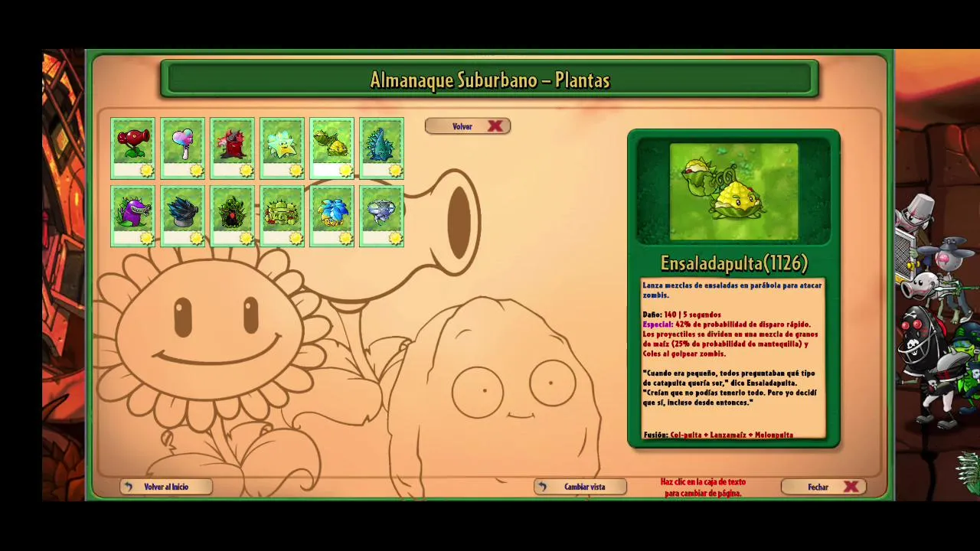This screenshot has height=551, width=980.
Task: Click the Ensaladapulta preview image
Action: 733,191
